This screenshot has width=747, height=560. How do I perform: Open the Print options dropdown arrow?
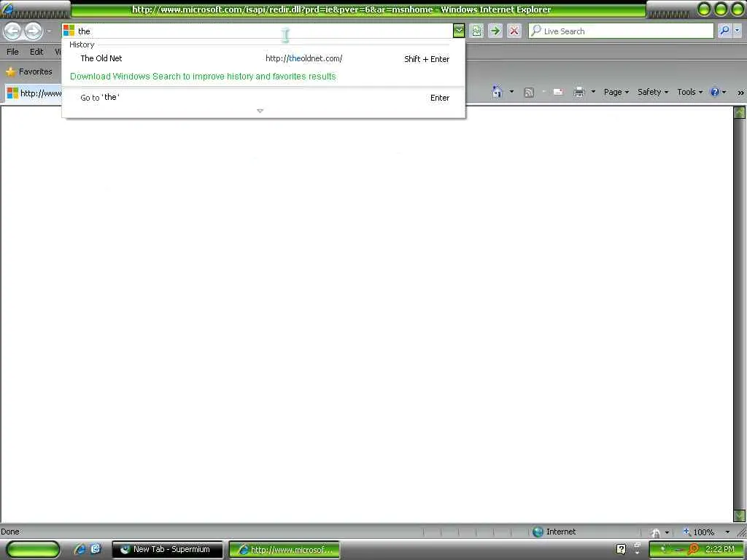click(x=593, y=91)
